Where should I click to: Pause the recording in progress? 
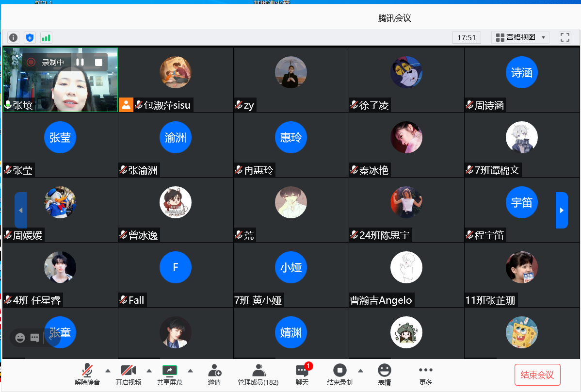[x=80, y=62]
